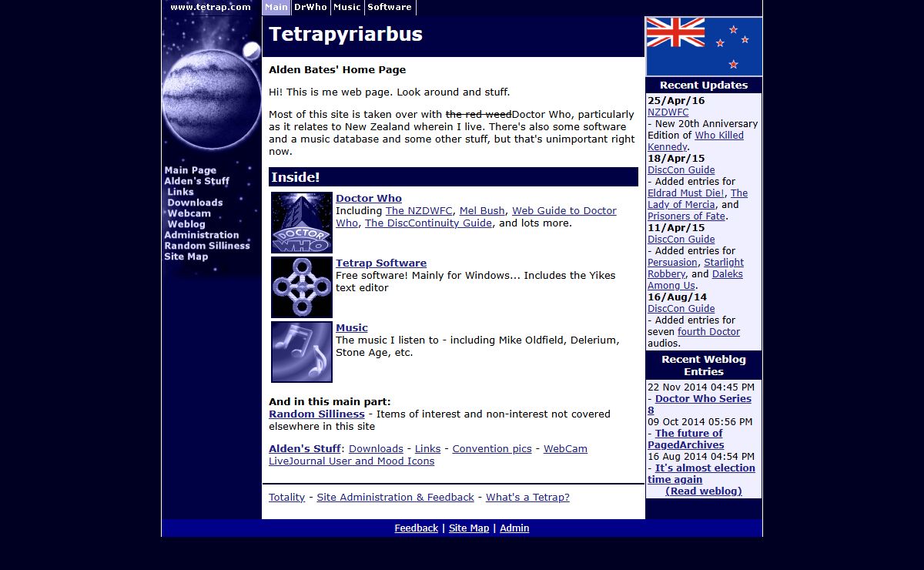
Task: Click the Alden Bates' Home Page heading
Action: [337, 69]
